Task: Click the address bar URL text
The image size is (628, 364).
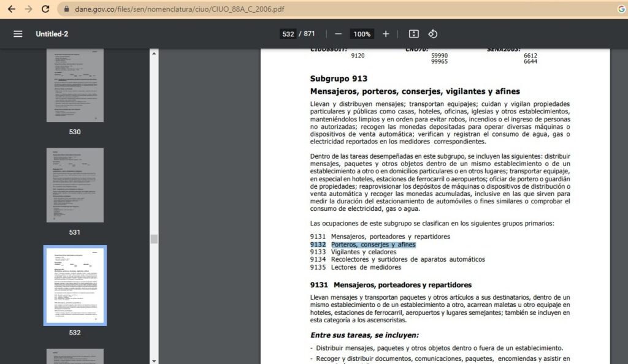Action: click(179, 9)
